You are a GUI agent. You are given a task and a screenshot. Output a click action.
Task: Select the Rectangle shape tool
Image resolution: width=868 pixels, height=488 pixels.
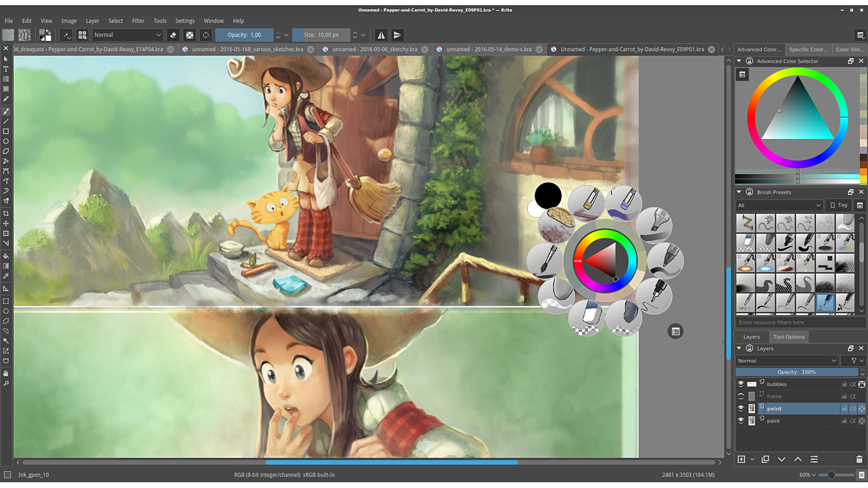tap(6, 132)
